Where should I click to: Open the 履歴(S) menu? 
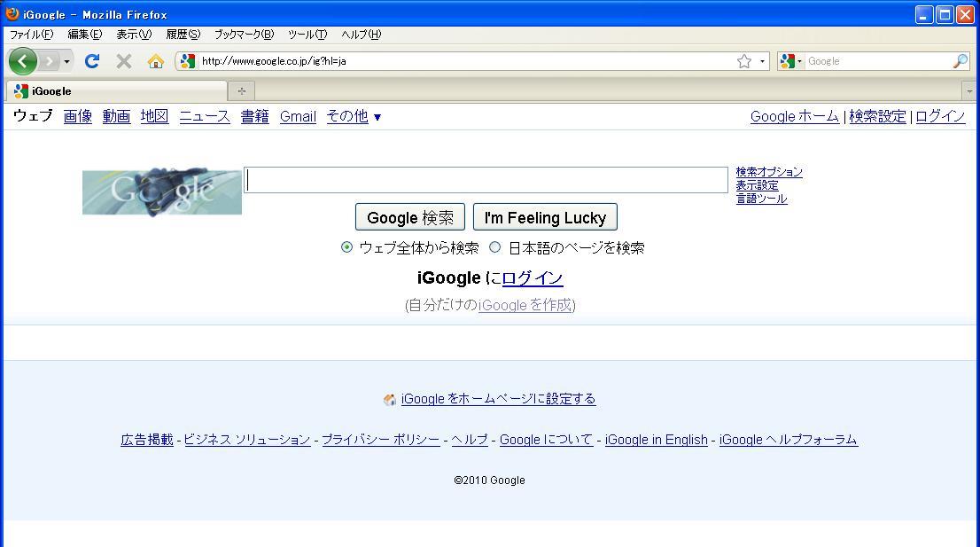click(x=183, y=35)
